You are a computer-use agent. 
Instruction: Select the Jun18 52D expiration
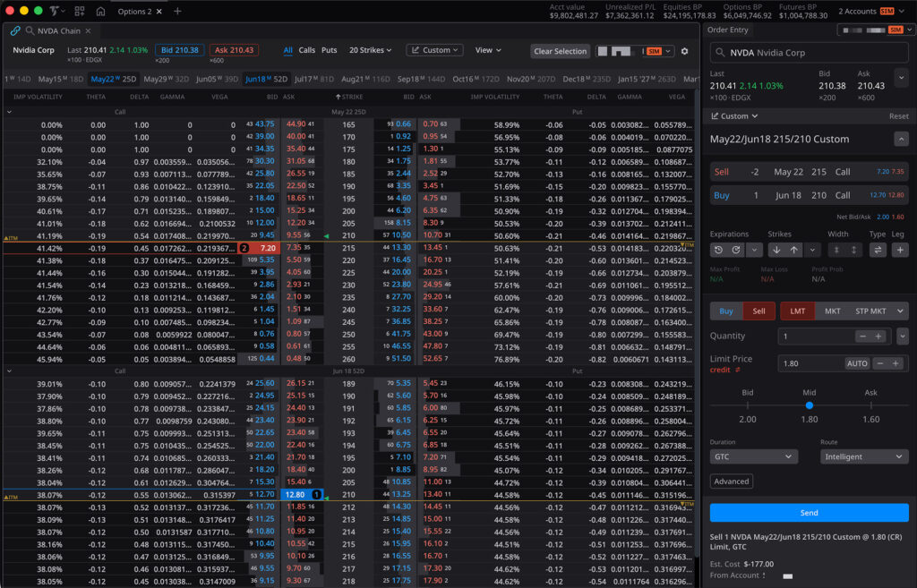tap(266, 79)
